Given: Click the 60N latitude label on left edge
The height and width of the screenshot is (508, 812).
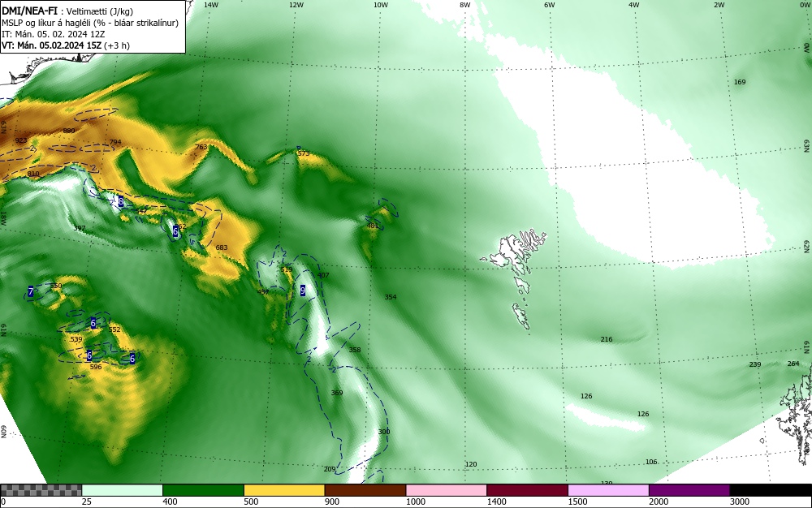Looking at the screenshot, I should pos(3,432).
